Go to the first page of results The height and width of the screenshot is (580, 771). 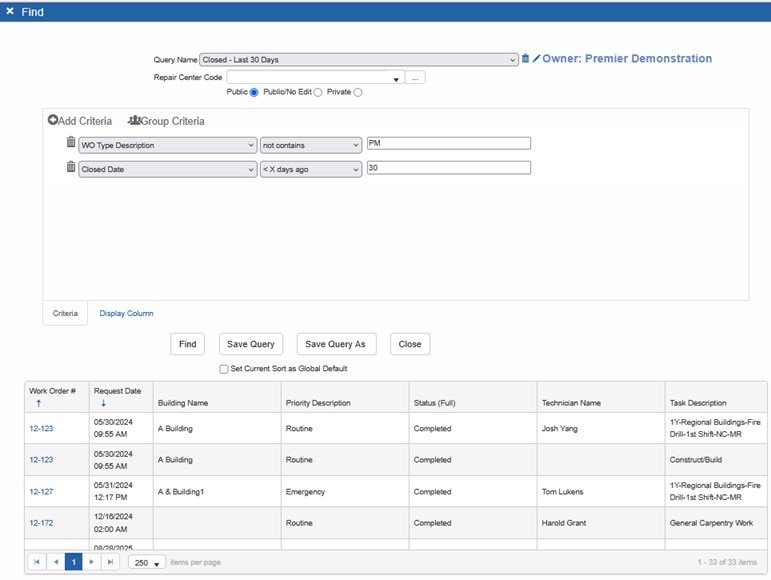pyautogui.click(x=37, y=562)
